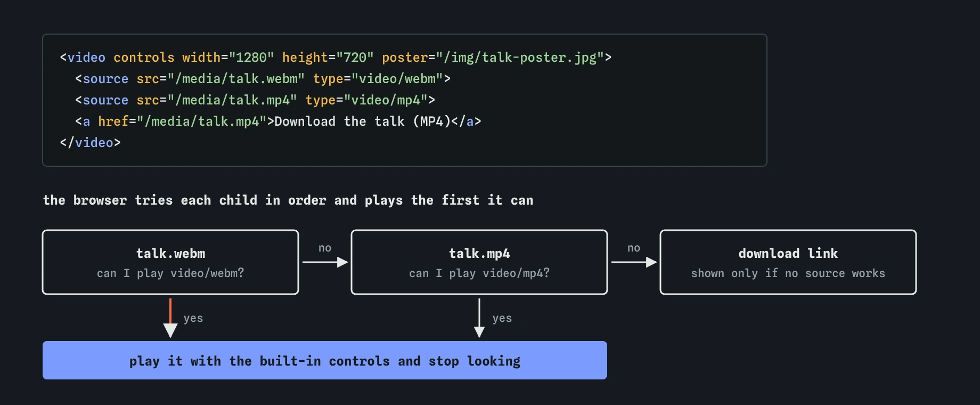Viewport: 980px width, 405px height.
Task: Click the opening video tag in code
Action: click(x=83, y=58)
